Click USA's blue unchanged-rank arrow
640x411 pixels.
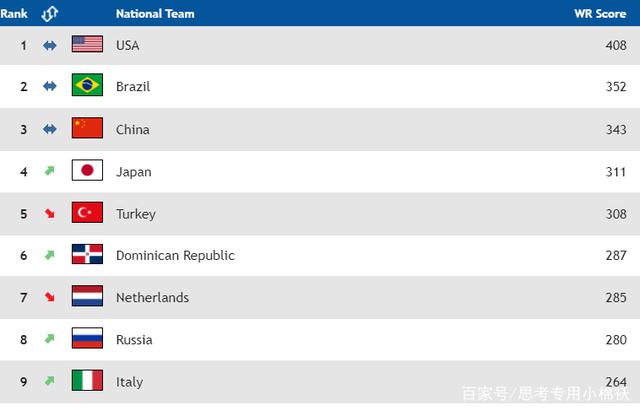pyautogui.click(x=49, y=45)
